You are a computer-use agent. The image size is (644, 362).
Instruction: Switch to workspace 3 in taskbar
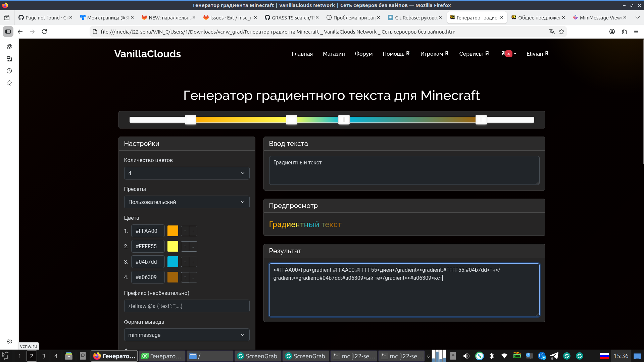pos(44,356)
